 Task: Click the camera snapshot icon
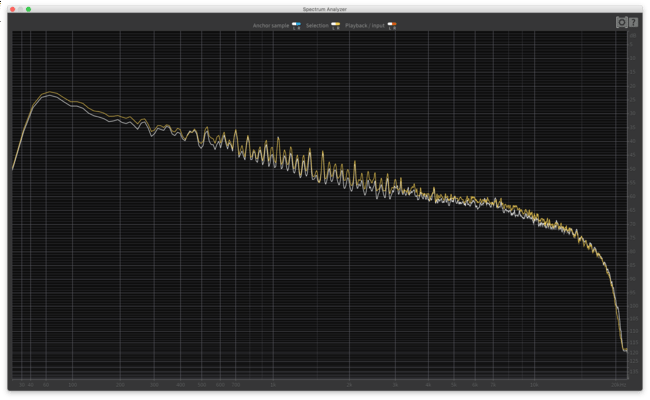(x=621, y=21)
